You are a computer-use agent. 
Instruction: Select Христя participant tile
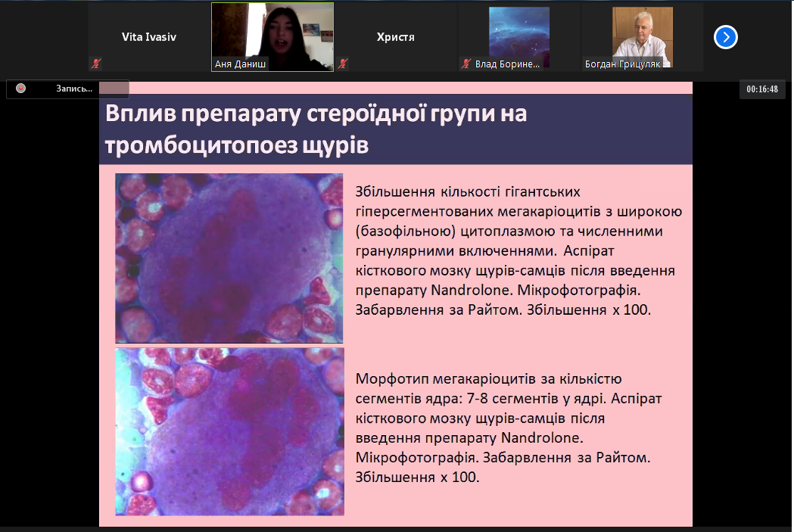click(396, 37)
